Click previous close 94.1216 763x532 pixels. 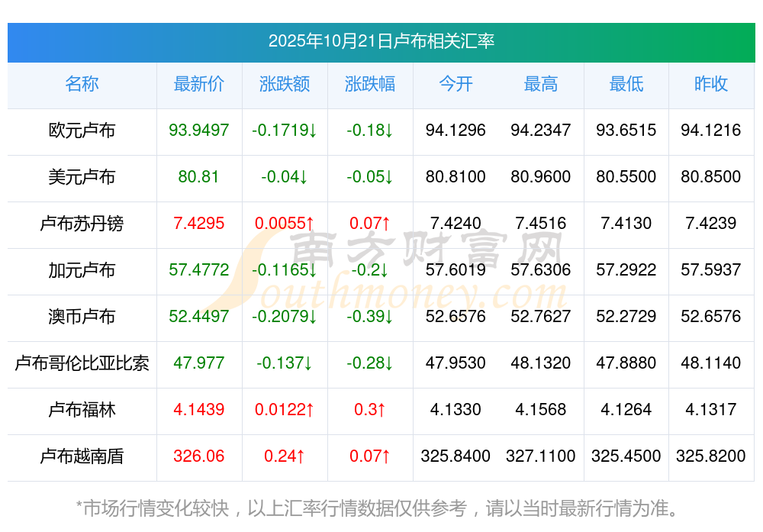coord(711,130)
